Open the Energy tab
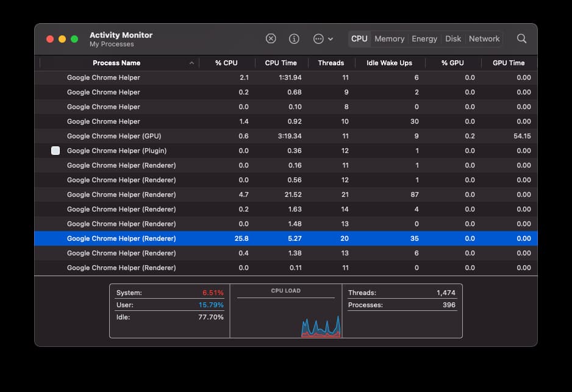Viewport: 572px width, 392px height. (x=424, y=38)
